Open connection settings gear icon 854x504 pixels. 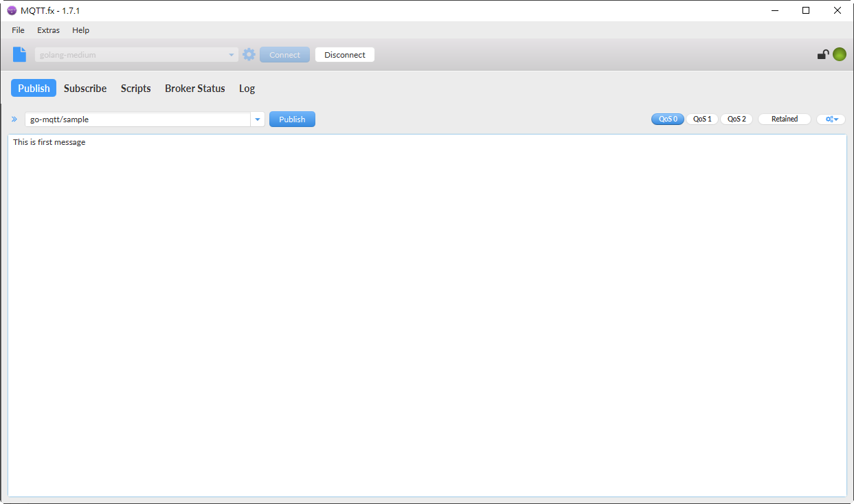coord(249,55)
